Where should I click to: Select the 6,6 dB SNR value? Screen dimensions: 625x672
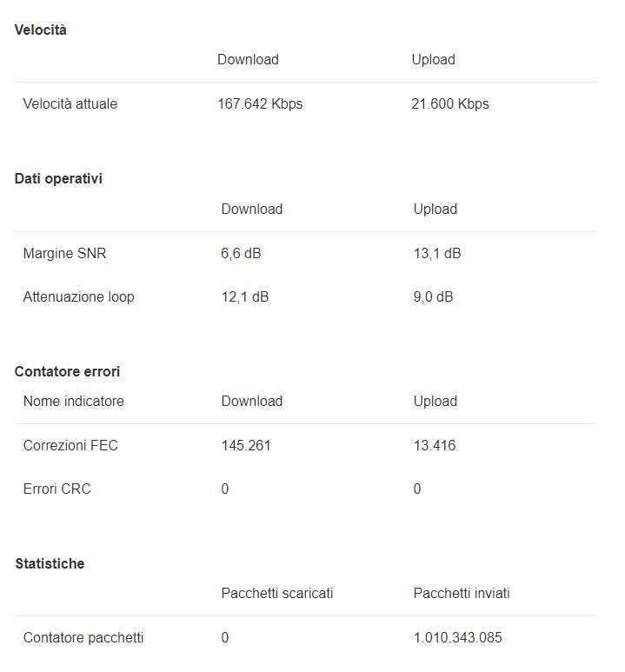[x=242, y=254]
